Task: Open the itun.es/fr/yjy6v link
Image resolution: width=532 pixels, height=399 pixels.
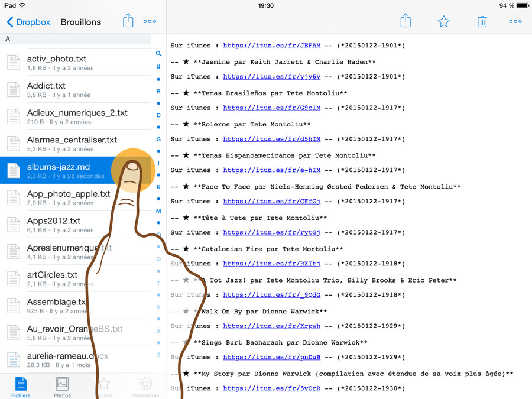Action: [271, 77]
